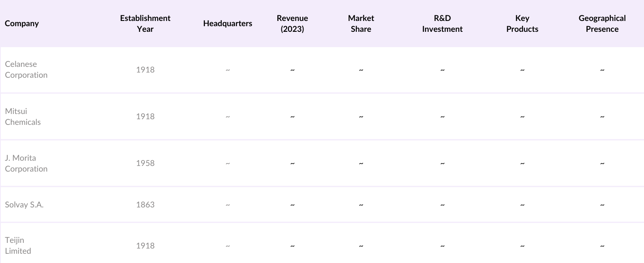The image size is (644, 263).
Task: Click Celanese Corporation's Headquarters cell
Action: click(x=228, y=70)
